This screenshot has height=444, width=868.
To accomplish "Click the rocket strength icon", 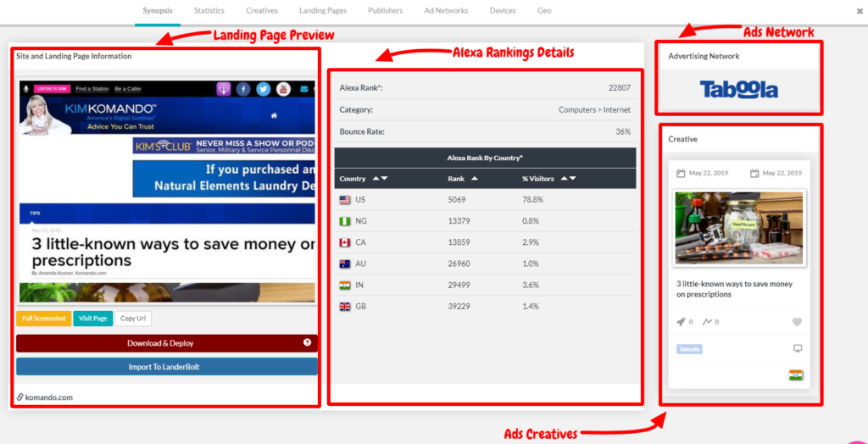I will click(x=681, y=322).
